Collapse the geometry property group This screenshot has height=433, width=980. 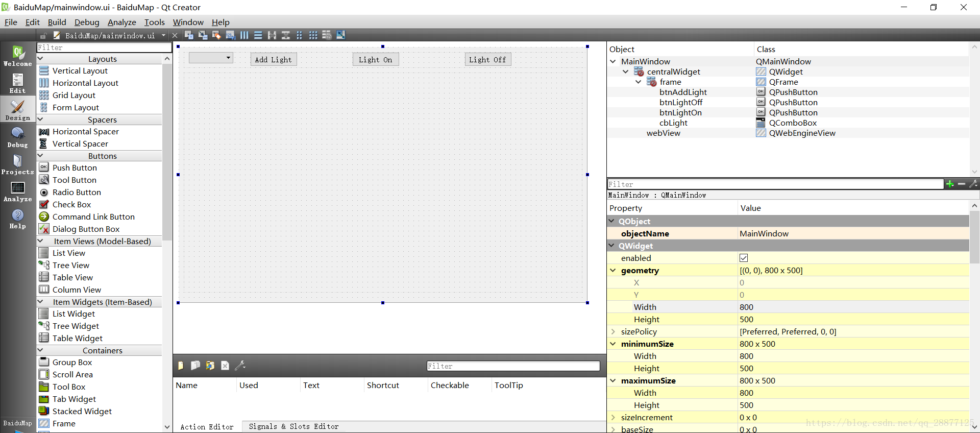click(613, 270)
